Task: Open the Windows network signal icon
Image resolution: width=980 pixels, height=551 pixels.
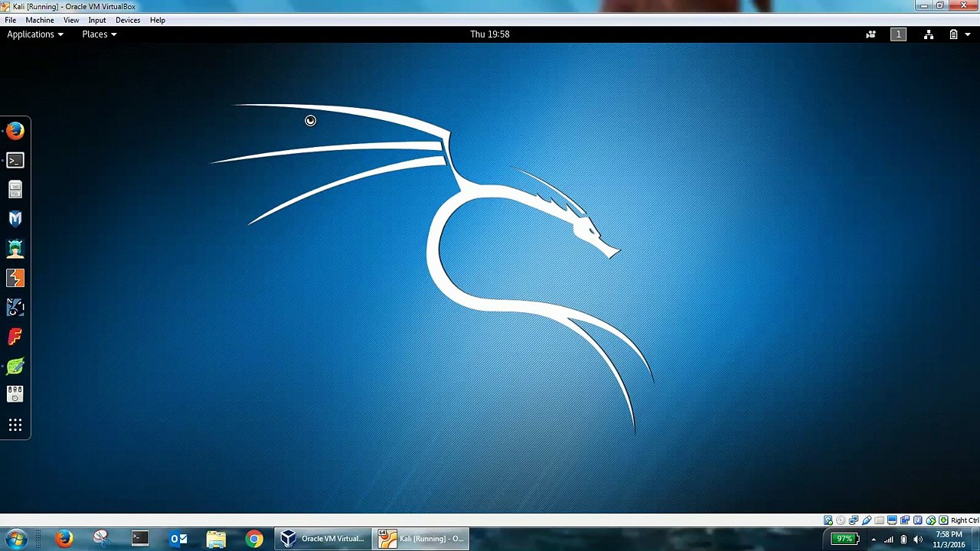Action: click(x=888, y=539)
